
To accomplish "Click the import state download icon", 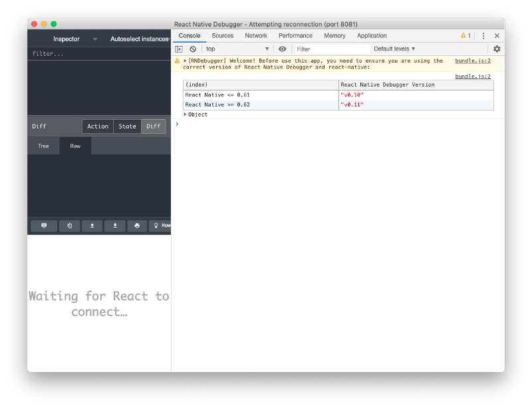I will coord(114,226).
